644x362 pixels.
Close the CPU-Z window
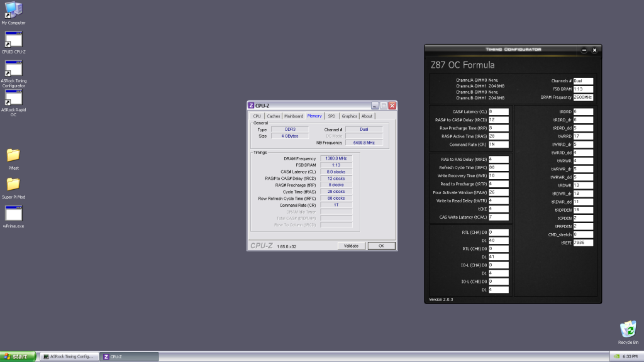point(392,106)
